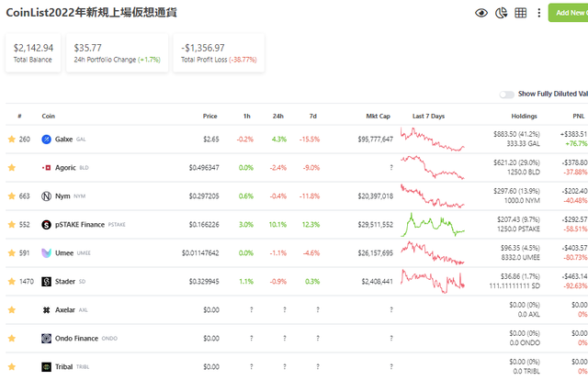This screenshot has width=588, height=380.
Task: Open the three-dot more options menu
Action: click(539, 13)
